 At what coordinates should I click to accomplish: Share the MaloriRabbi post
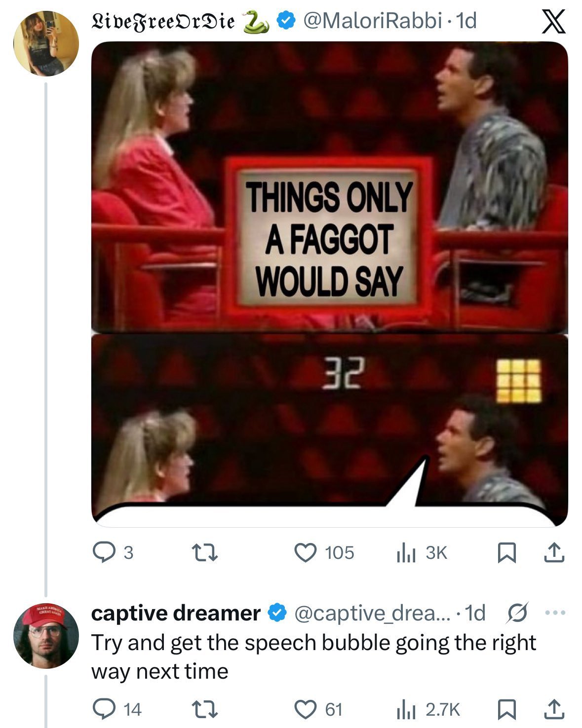coord(553,552)
